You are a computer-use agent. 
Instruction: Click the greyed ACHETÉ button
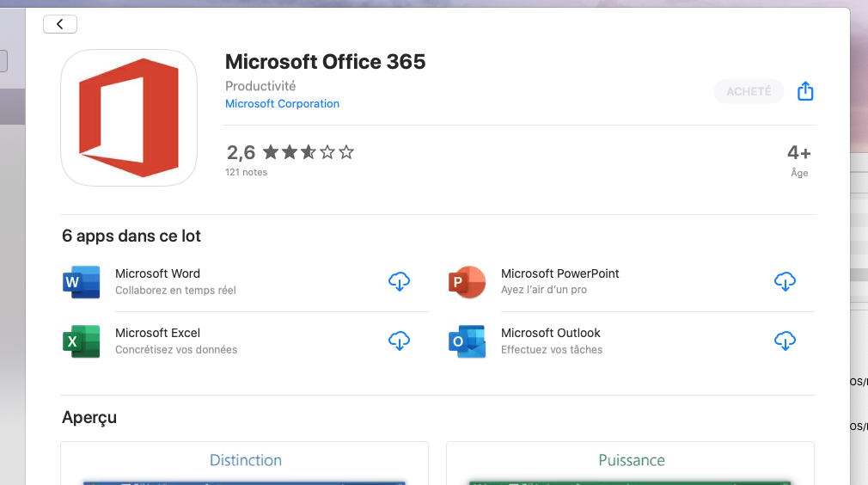(749, 91)
